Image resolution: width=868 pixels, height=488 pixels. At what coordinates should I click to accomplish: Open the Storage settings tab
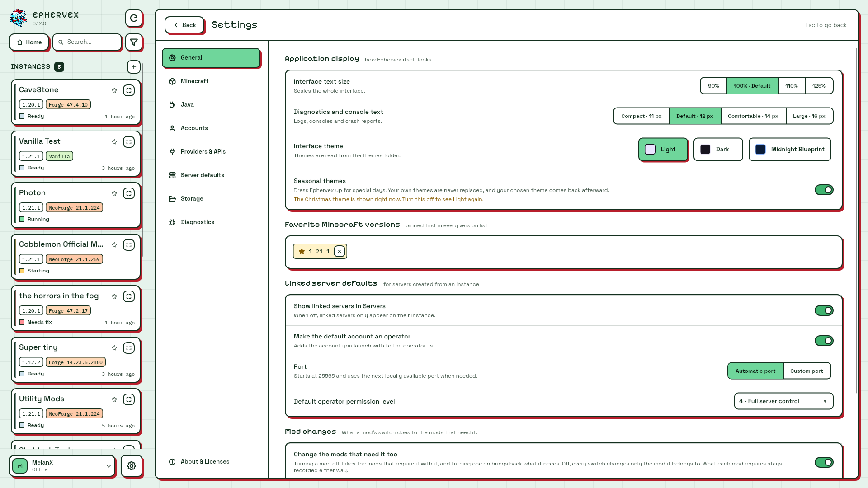click(x=211, y=199)
